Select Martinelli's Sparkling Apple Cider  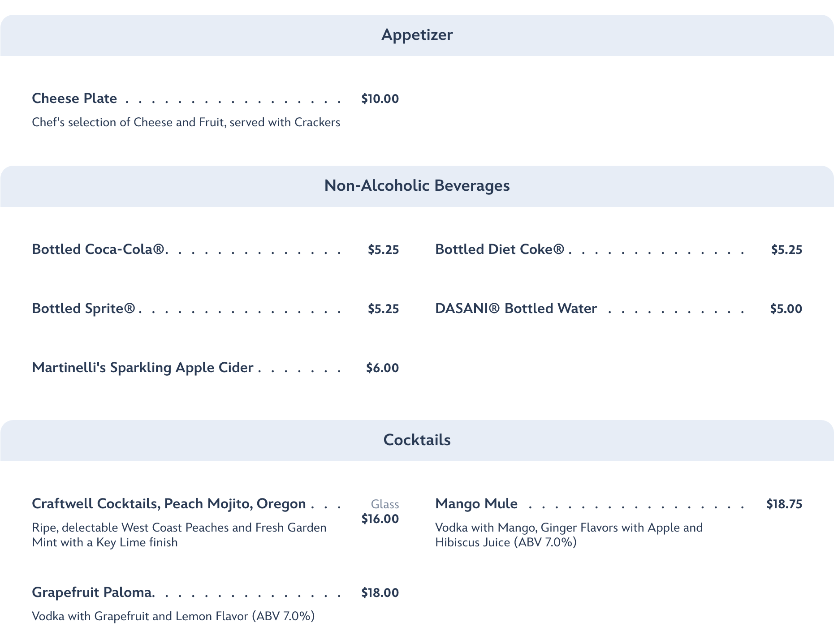click(x=143, y=368)
